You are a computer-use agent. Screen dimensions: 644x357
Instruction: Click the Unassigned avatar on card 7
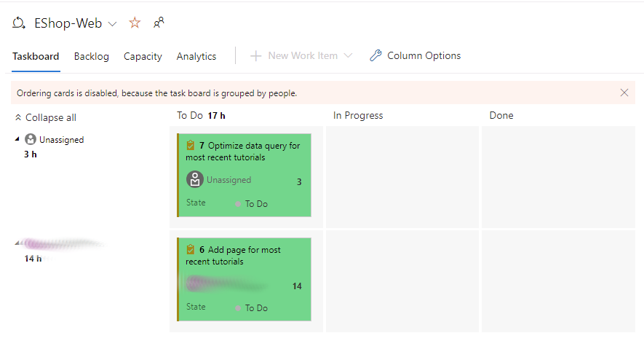(x=194, y=180)
